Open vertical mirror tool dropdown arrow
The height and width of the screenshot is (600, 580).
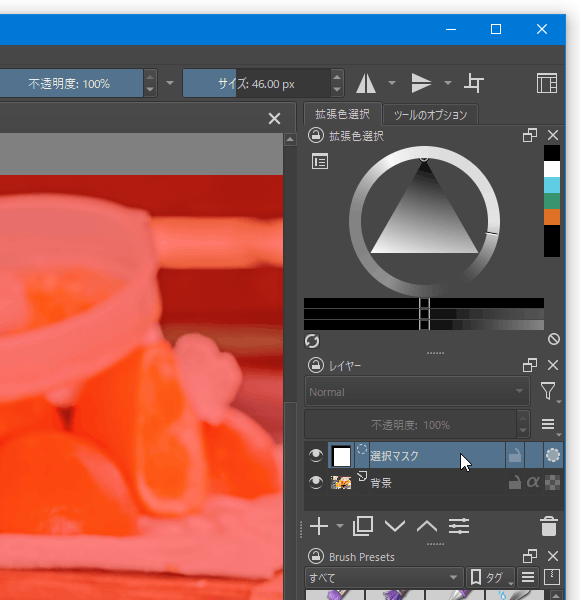(448, 83)
